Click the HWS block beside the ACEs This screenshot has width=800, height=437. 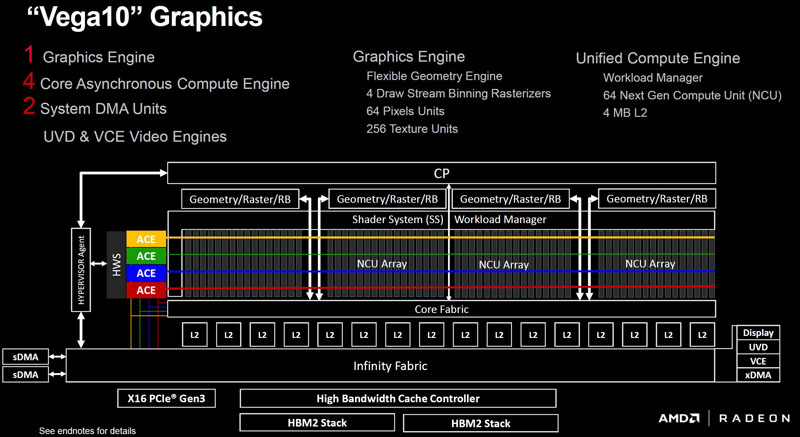click(116, 265)
